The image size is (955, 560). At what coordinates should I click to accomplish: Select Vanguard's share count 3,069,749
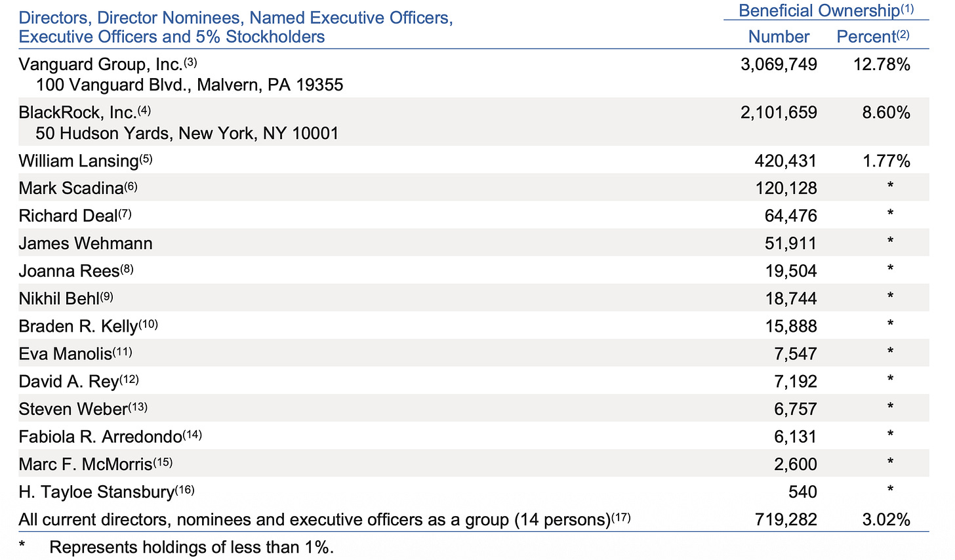[x=779, y=64]
